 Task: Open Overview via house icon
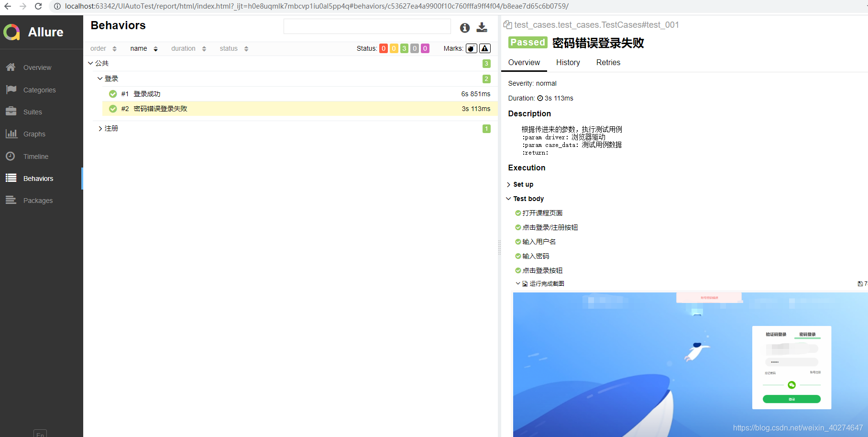[x=11, y=67]
